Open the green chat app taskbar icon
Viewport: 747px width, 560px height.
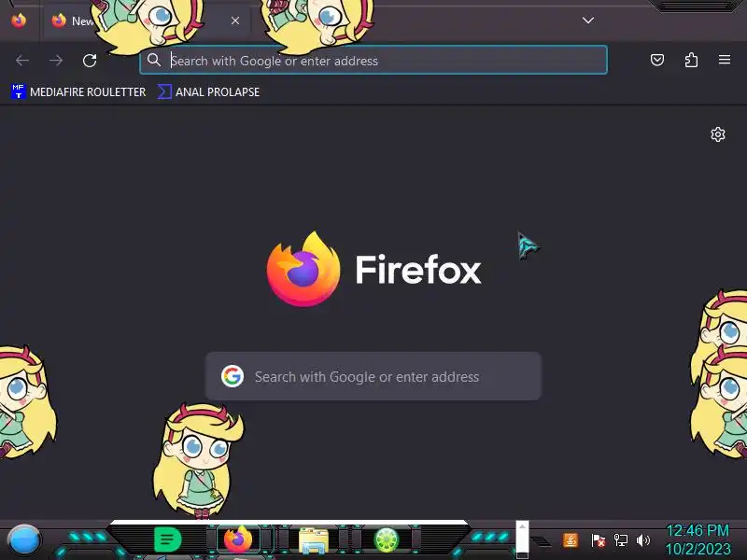pos(168,540)
